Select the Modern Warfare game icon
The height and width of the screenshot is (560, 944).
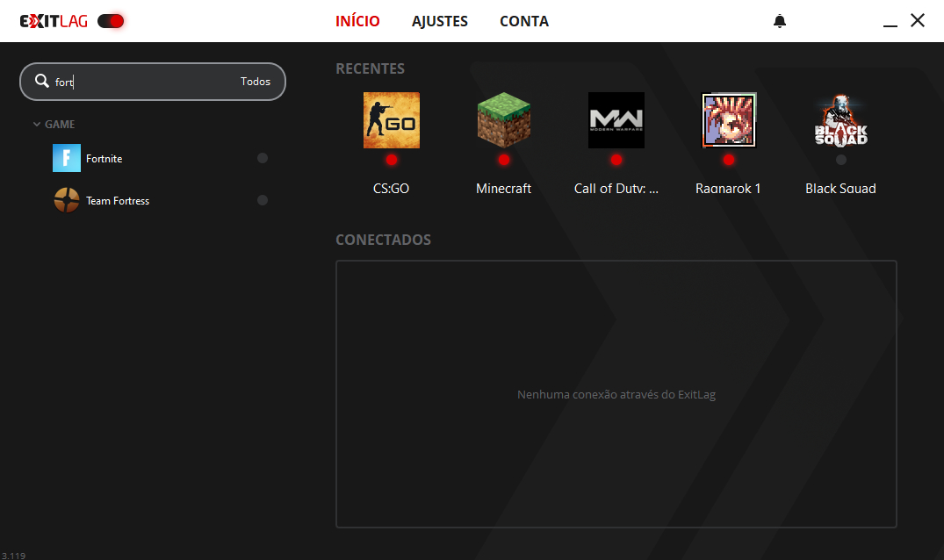616,120
